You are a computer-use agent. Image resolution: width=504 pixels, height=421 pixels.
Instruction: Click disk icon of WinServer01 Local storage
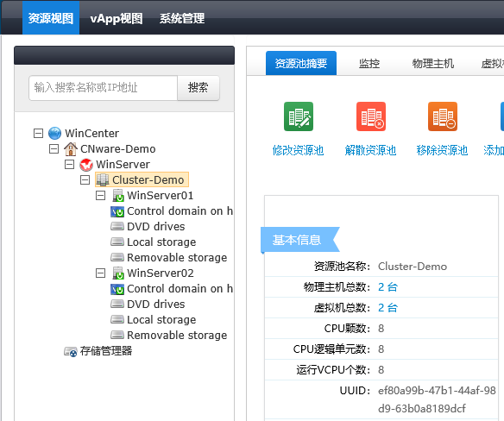[x=117, y=242]
